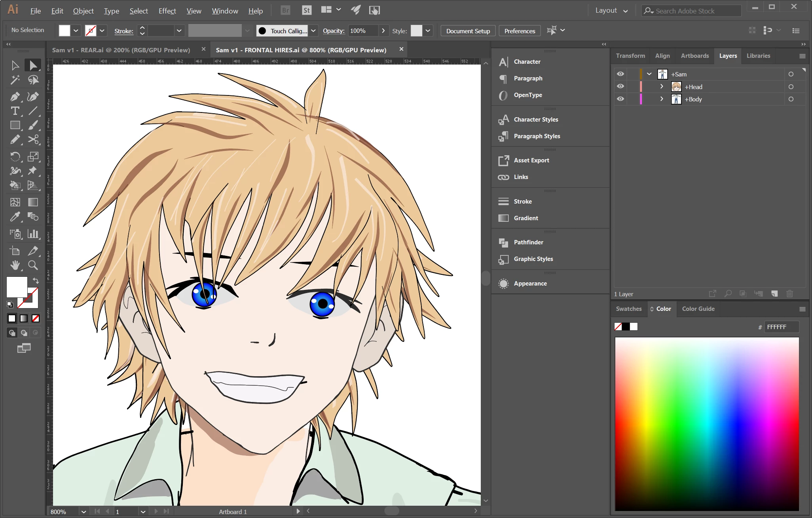Expand the +Head sublayer

coord(662,87)
